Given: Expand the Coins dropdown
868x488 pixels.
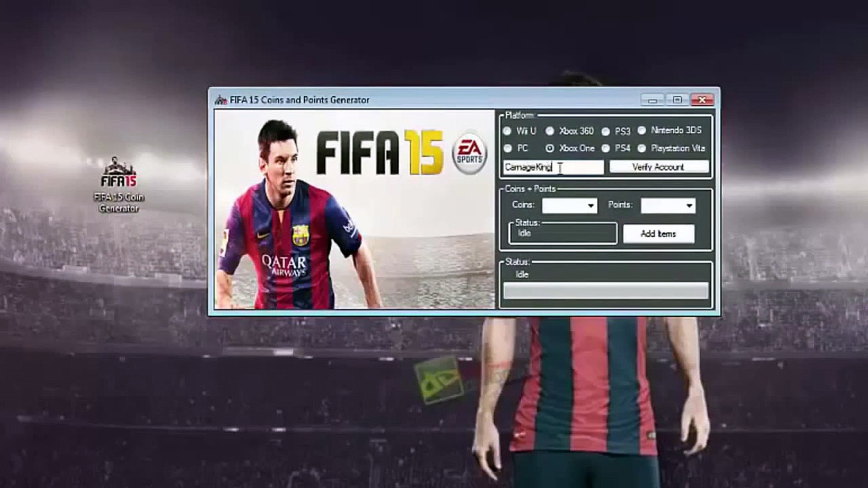Looking at the screenshot, I should [x=590, y=206].
